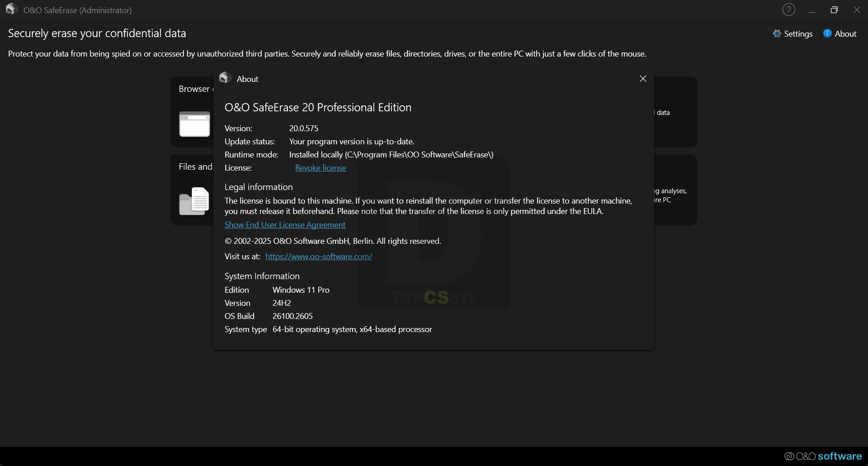
Task: Click the 'O&O SafeErase 20 Professional Edition' heading
Action: coord(318,108)
